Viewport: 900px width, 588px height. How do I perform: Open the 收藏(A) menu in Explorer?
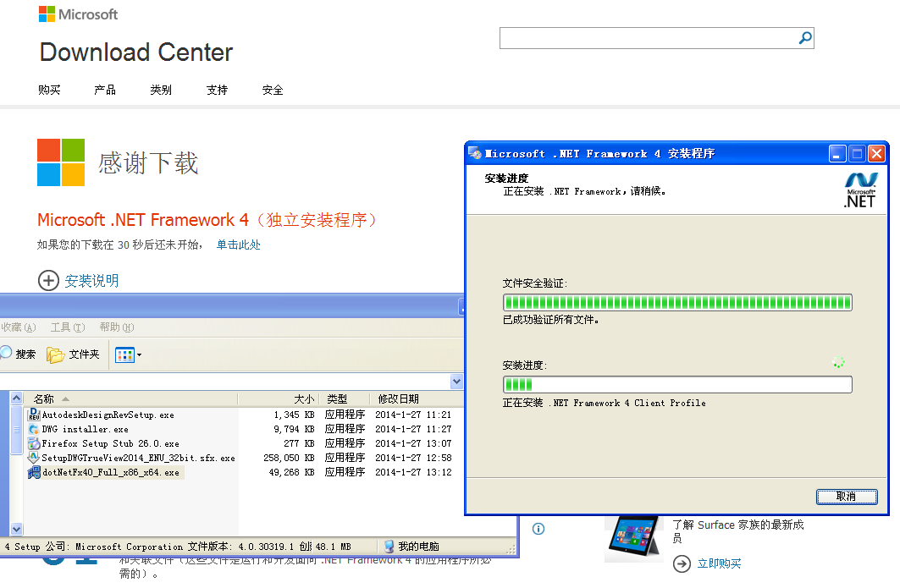tap(19, 327)
